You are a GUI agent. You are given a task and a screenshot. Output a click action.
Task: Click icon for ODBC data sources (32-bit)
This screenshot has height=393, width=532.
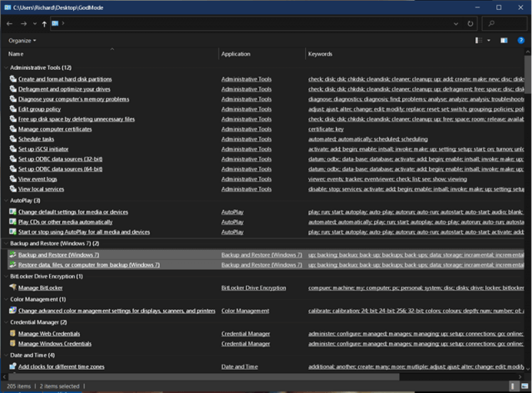point(13,159)
